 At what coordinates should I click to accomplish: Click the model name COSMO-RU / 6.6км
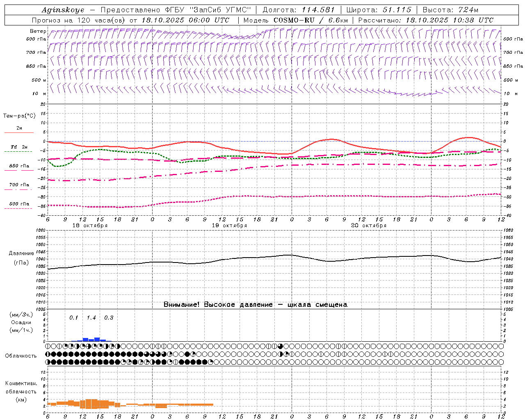pos(310,20)
